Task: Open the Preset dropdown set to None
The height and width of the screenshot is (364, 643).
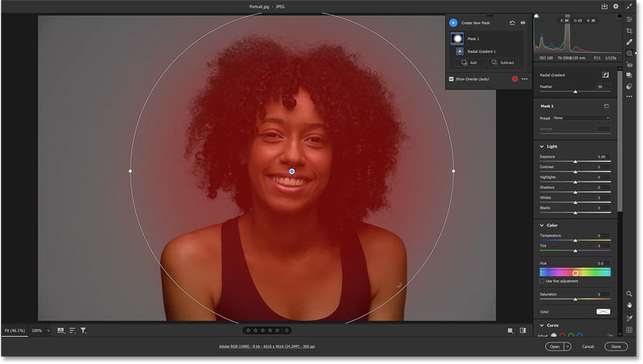Action: pyautogui.click(x=581, y=118)
